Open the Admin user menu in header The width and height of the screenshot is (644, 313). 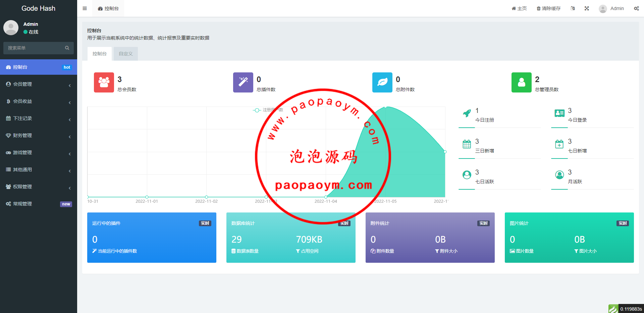pyautogui.click(x=611, y=8)
